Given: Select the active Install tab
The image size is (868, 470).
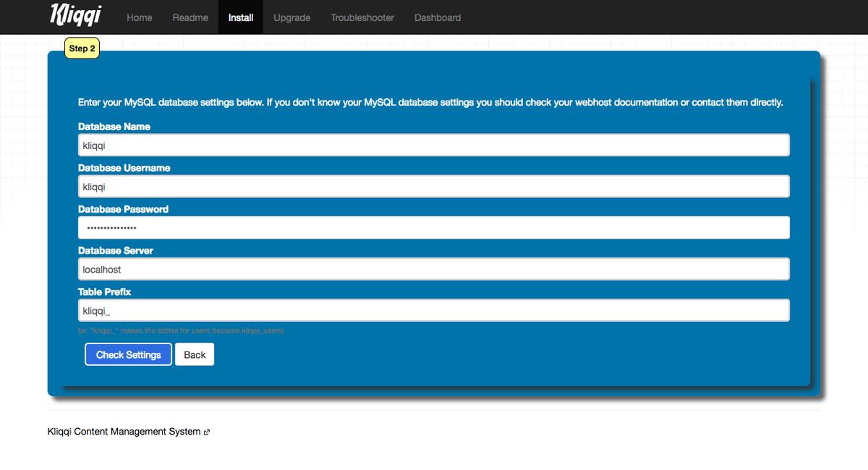Looking at the screenshot, I should point(241,17).
